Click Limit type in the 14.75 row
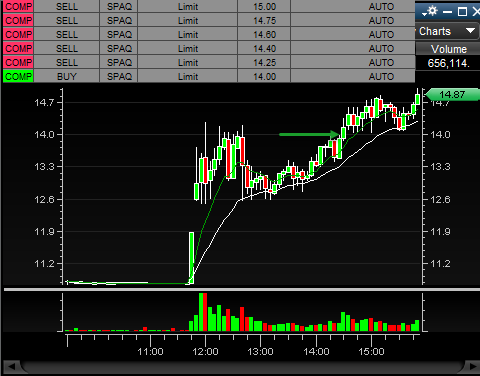The height and width of the screenshot is (376, 480). pos(188,21)
